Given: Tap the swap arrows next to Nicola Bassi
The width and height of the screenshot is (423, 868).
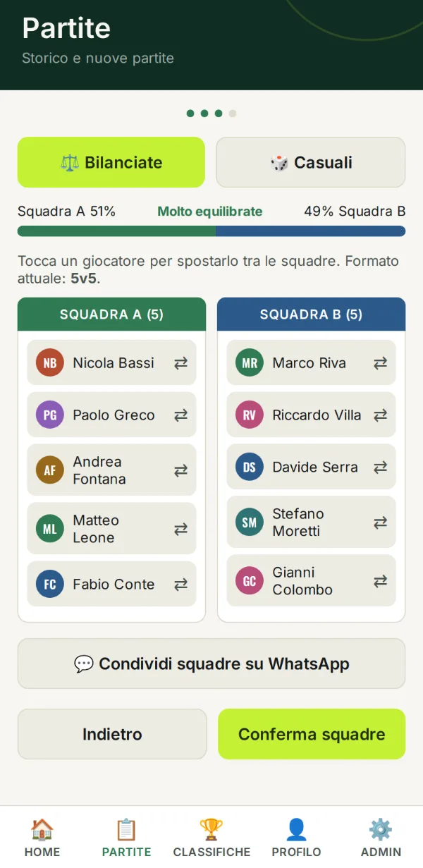Looking at the screenshot, I should tap(181, 363).
